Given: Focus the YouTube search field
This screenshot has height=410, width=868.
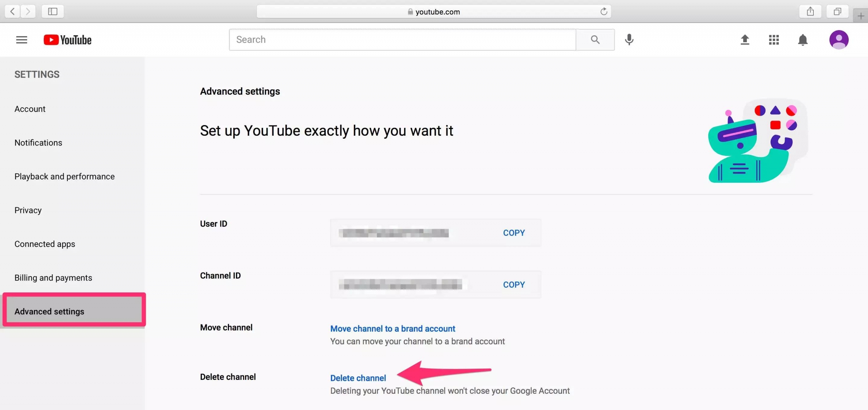Looking at the screenshot, I should click(402, 40).
